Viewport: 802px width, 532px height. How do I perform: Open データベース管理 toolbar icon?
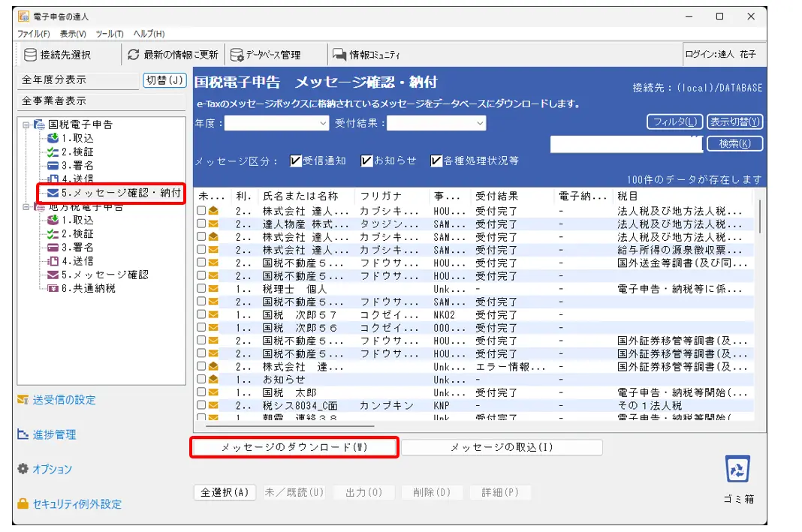[237, 55]
